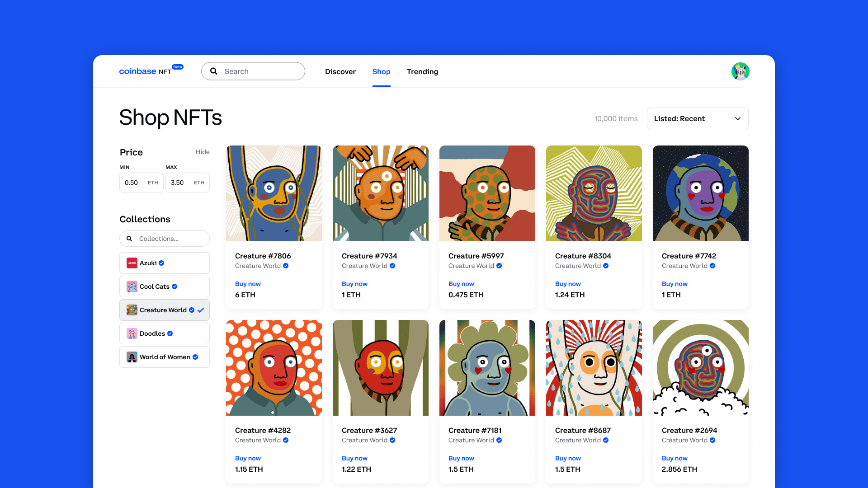Screen dimensions: 868x488
Task: Click the search icon inside the Collections box
Action: pyautogui.click(x=129, y=238)
